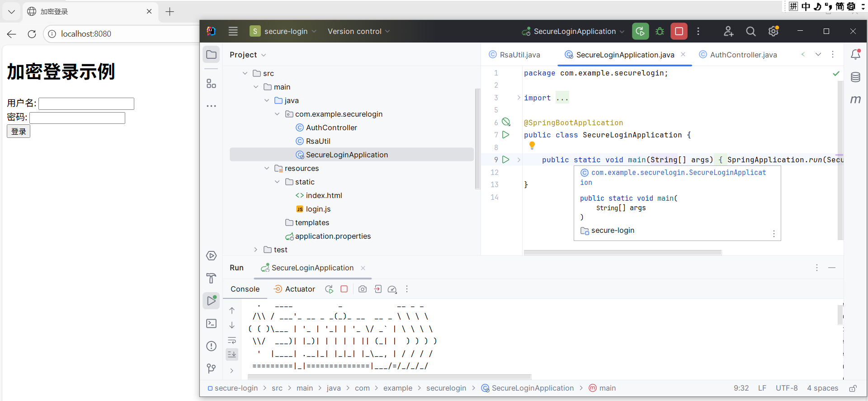Open Git version control tool window icon
Viewport: 868px width, 401px height.
pyautogui.click(x=211, y=368)
